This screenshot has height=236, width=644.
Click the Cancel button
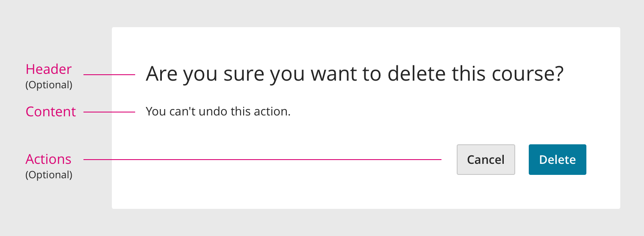[x=486, y=160]
